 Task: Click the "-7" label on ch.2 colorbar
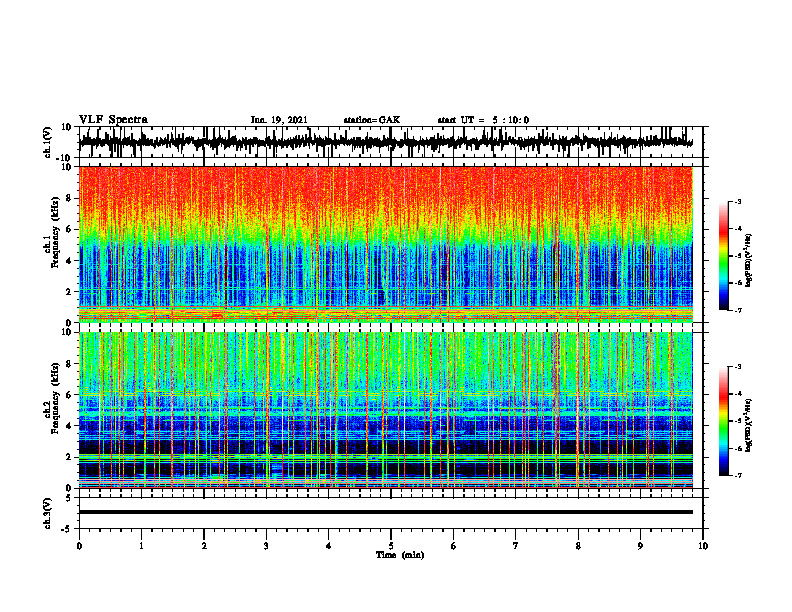pyautogui.click(x=738, y=475)
